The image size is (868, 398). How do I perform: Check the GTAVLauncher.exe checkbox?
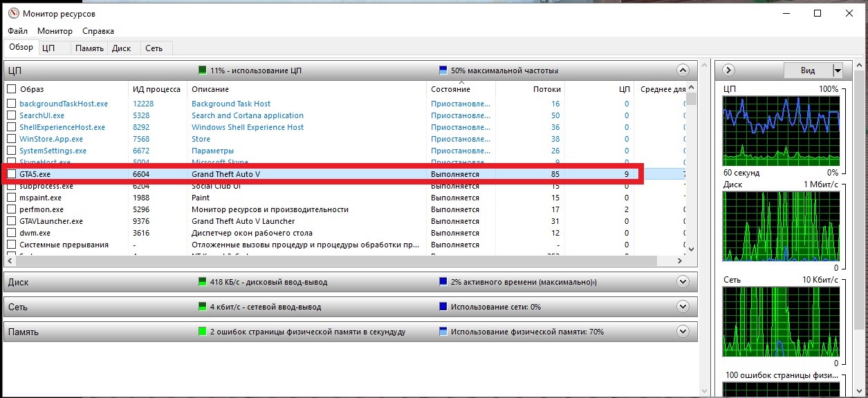coord(11,221)
